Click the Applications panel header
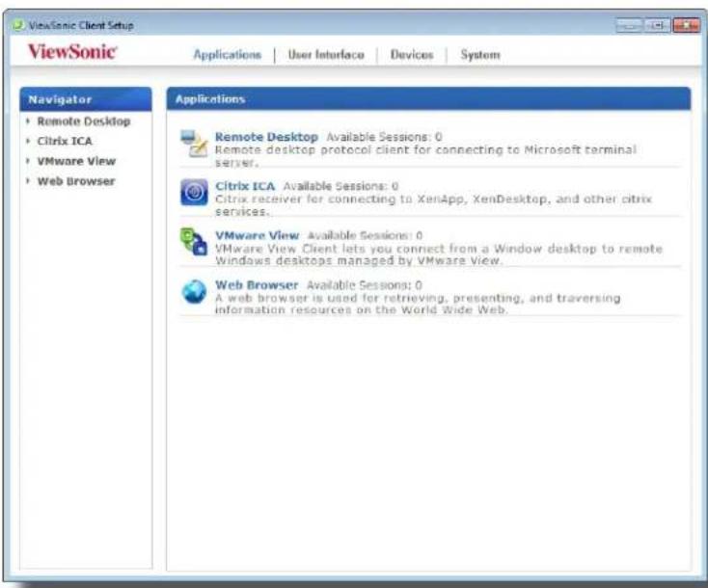Viewport: 708px width, 588px height. click(428, 99)
